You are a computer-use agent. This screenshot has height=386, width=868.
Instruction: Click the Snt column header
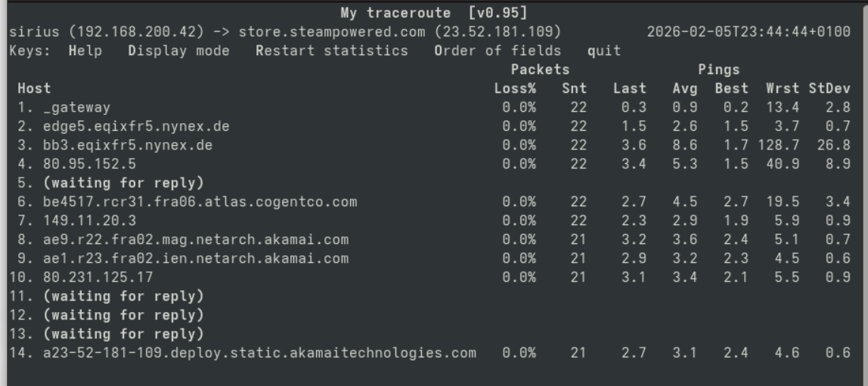(569, 89)
